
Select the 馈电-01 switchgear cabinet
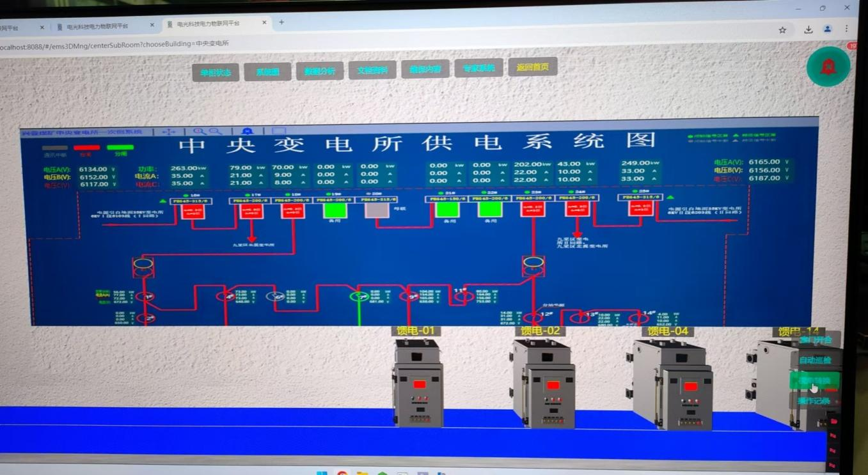[418, 384]
